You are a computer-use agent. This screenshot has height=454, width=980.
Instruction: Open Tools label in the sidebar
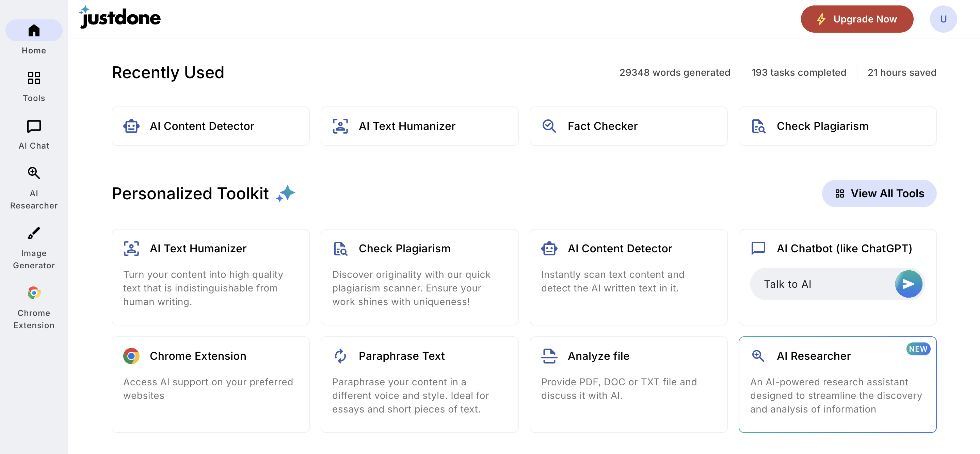pos(34,98)
